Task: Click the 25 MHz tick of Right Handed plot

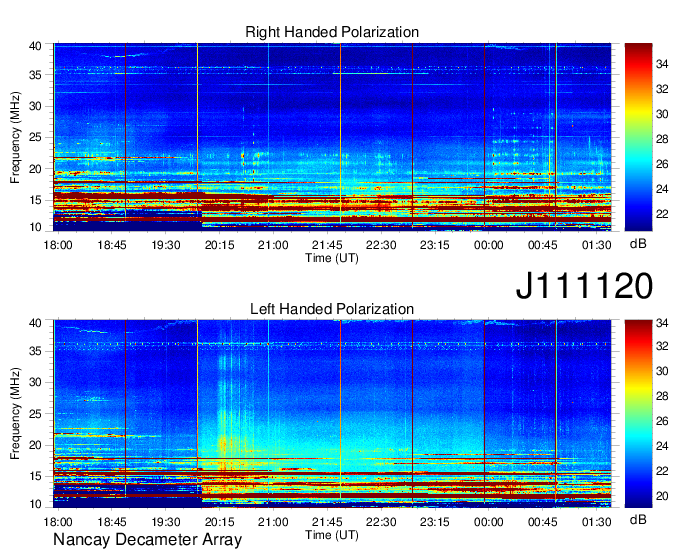Action: (x=35, y=137)
